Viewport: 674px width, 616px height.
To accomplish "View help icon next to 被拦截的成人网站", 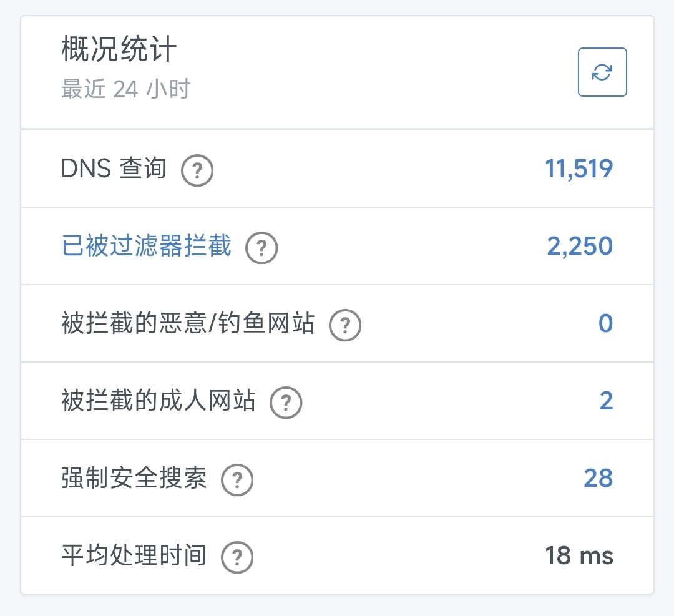I will [286, 403].
